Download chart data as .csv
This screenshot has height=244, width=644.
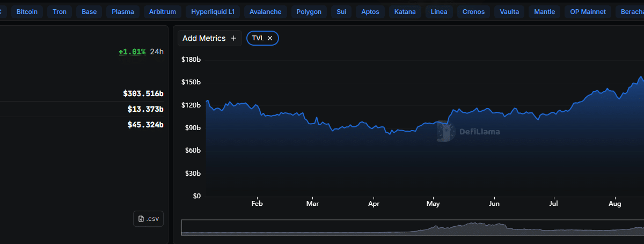pos(148,219)
